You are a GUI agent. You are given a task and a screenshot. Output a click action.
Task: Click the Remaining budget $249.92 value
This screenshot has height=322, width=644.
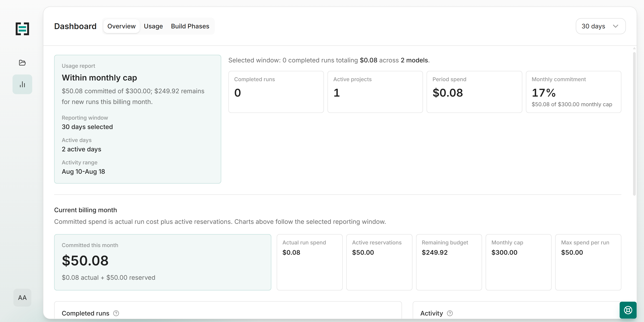click(x=435, y=252)
